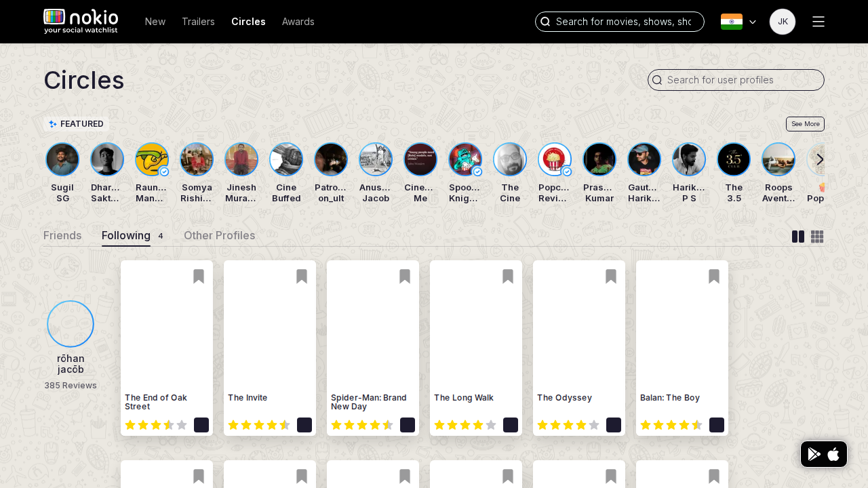The width and height of the screenshot is (868, 488).
Task: Open The Long Walk title
Action: [x=464, y=398]
